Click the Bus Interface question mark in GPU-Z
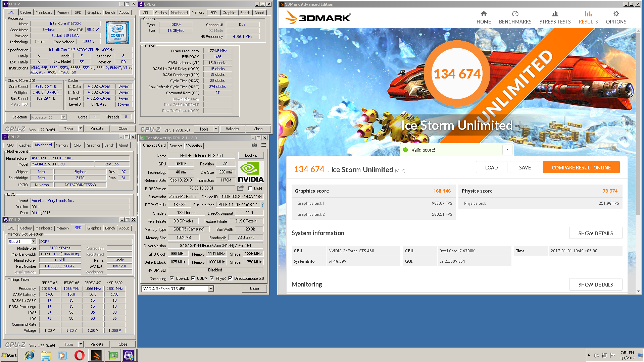This screenshot has width=644, height=362. (x=262, y=205)
